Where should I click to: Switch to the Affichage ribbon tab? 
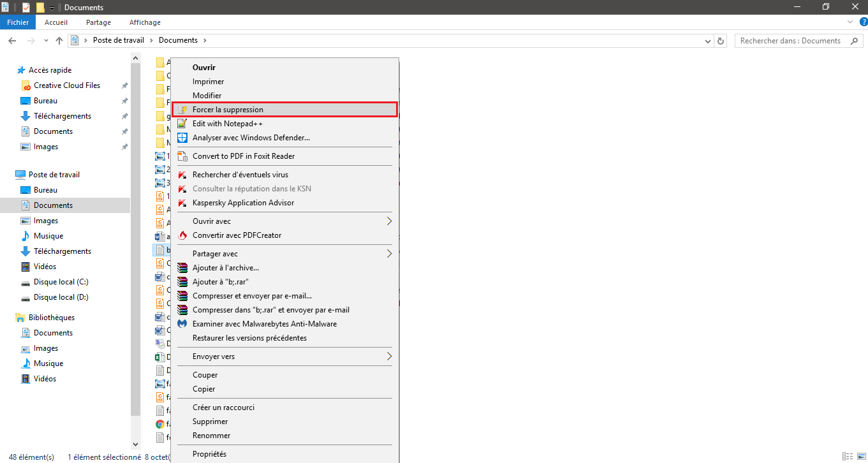[145, 22]
